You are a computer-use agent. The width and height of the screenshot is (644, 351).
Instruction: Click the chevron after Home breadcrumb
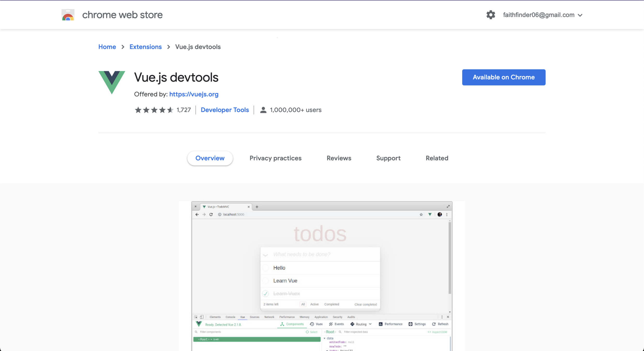click(123, 47)
